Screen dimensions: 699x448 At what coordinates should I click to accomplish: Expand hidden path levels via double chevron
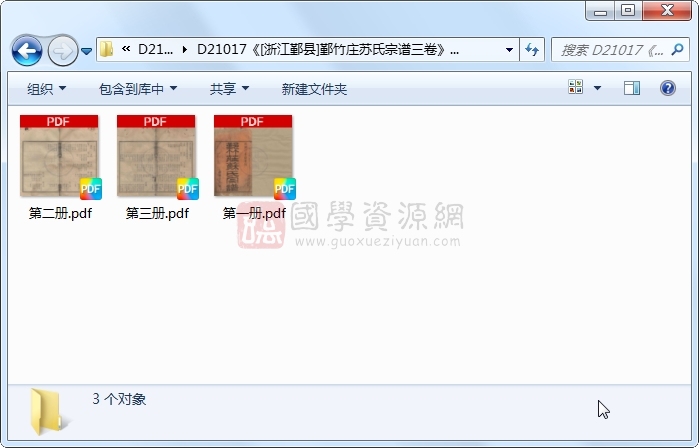(x=126, y=49)
